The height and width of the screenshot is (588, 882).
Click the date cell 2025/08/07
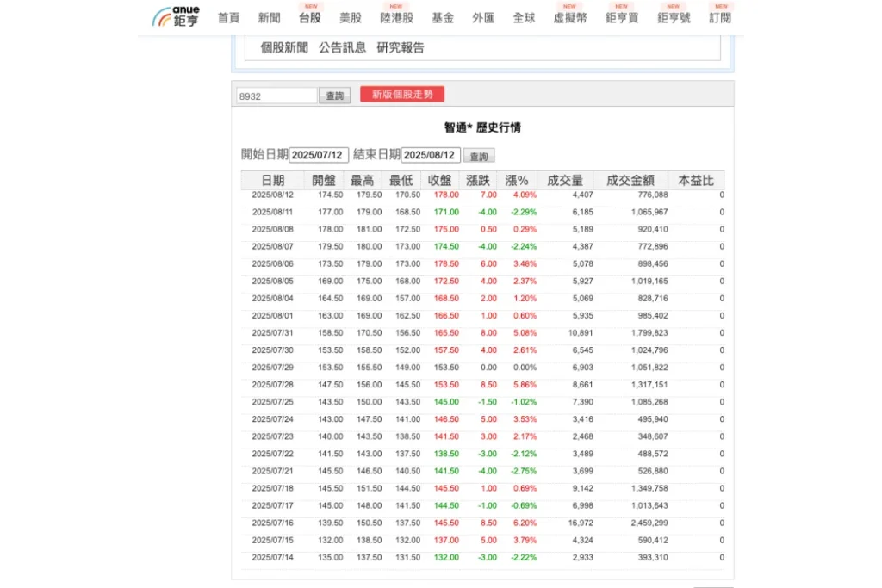(273, 247)
